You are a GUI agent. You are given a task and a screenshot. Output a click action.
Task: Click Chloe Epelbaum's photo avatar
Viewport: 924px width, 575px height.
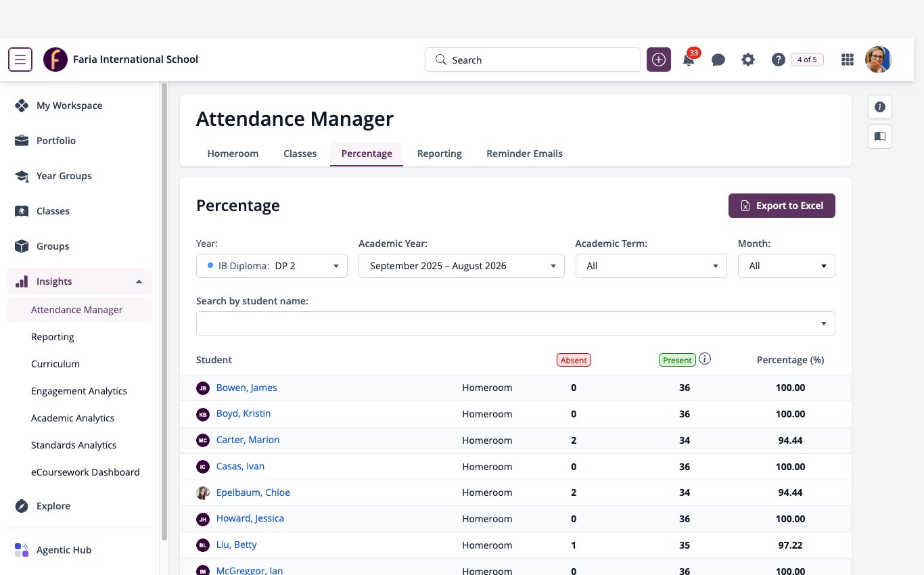coord(203,492)
